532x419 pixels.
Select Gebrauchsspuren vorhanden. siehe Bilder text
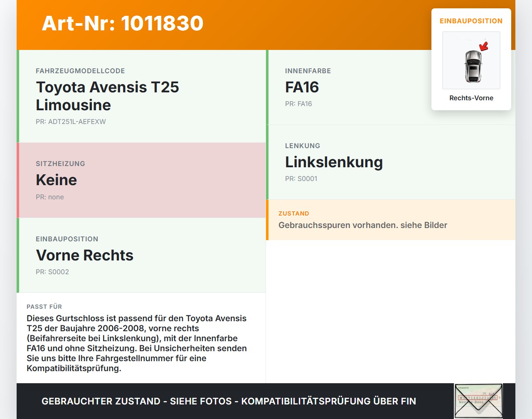pyautogui.click(x=363, y=225)
